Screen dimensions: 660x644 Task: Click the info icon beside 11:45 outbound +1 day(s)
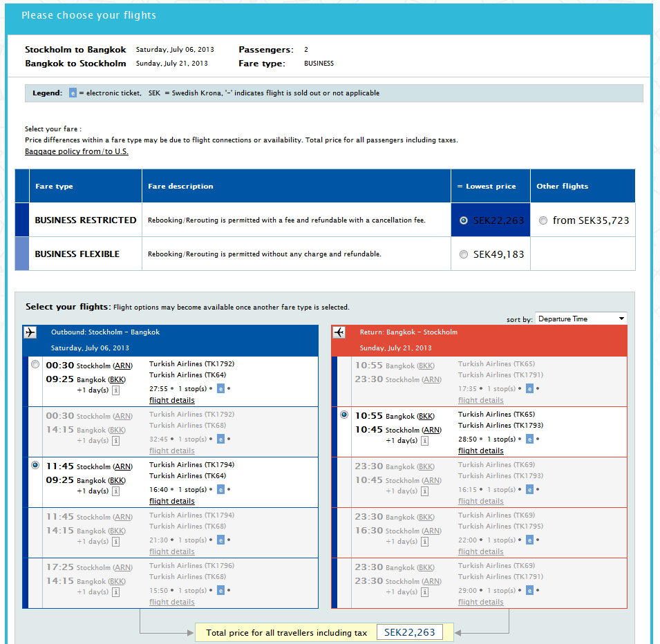[x=116, y=491]
